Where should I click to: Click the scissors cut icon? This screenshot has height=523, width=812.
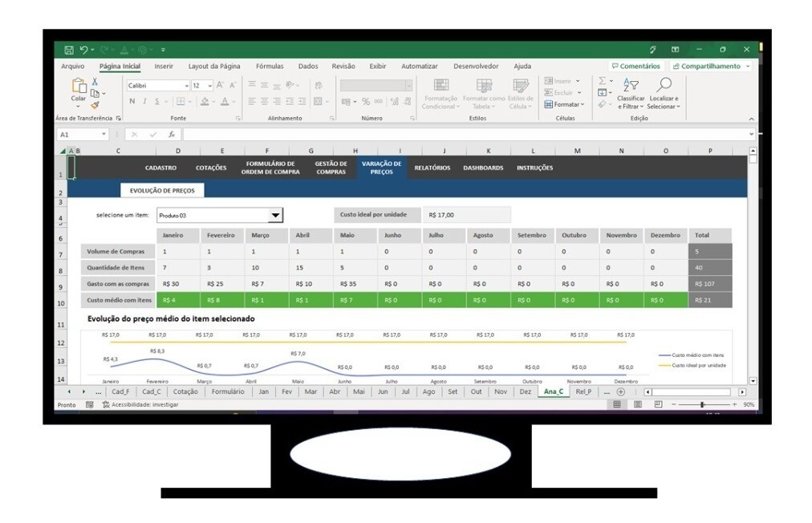(x=95, y=81)
